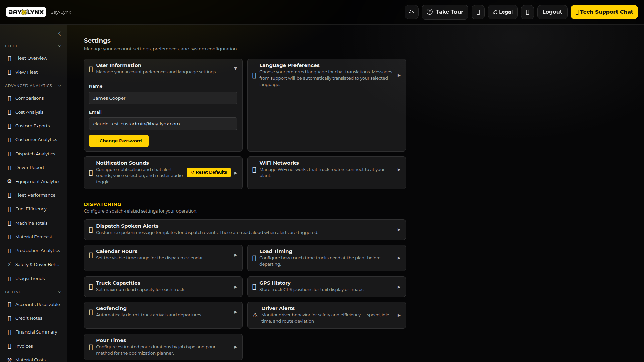Expand the Language Preferences panel
The width and height of the screenshot is (644, 362).
[399, 75]
